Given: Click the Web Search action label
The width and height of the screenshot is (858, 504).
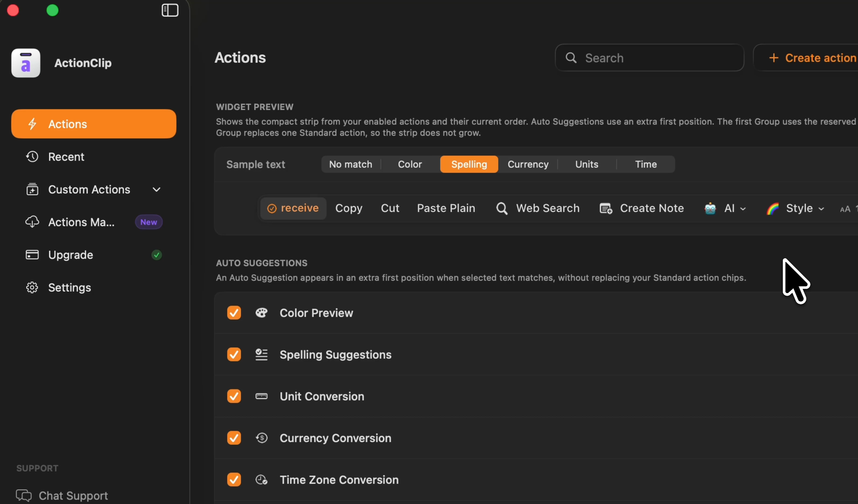Looking at the screenshot, I should [548, 208].
